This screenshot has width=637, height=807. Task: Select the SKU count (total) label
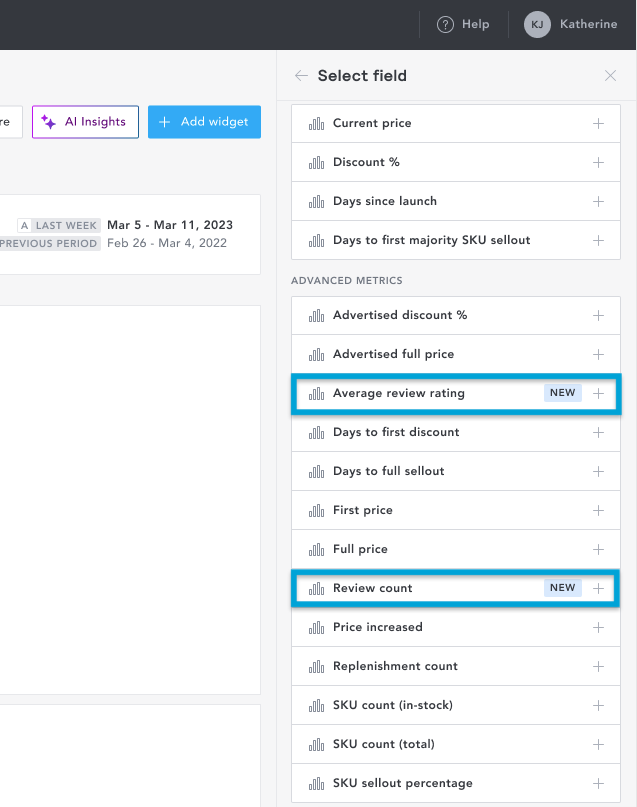click(384, 744)
